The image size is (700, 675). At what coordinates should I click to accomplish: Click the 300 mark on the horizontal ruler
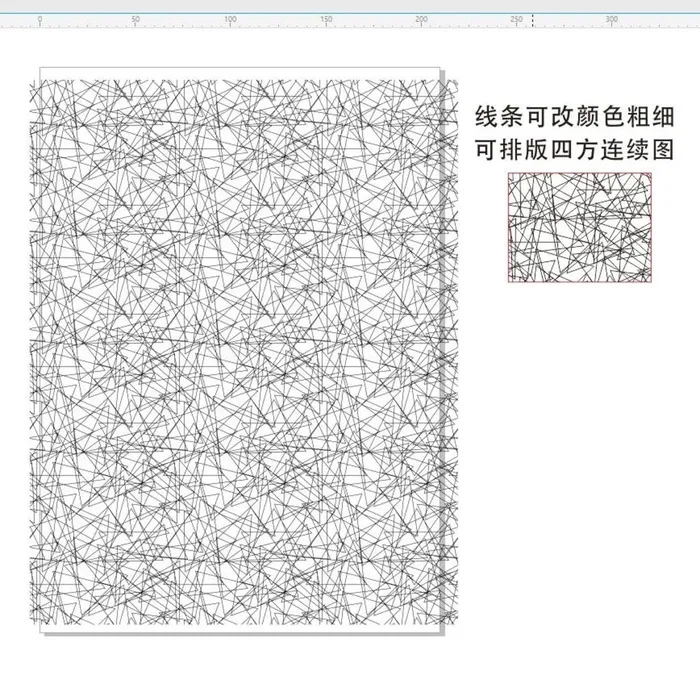(611, 20)
